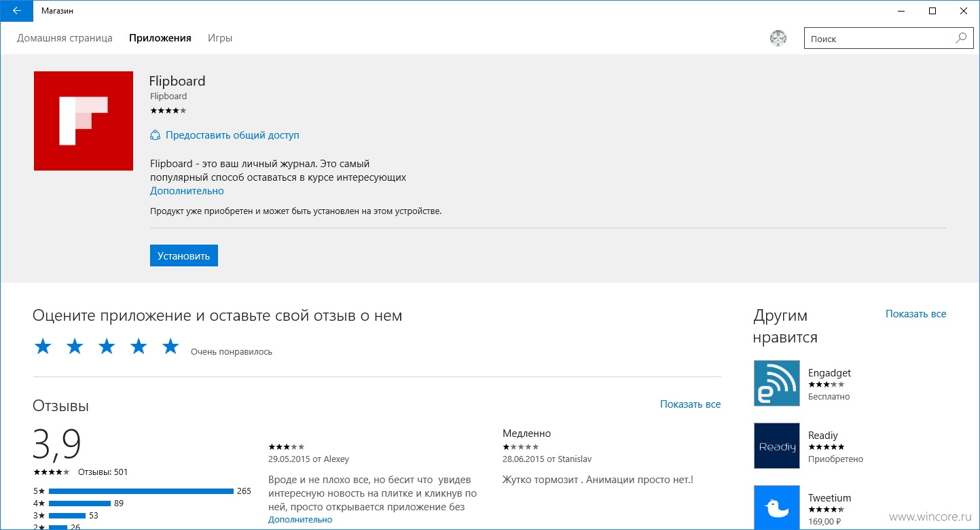The height and width of the screenshot is (530, 980).
Task: Rate the app four stars
Action: pos(139,347)
